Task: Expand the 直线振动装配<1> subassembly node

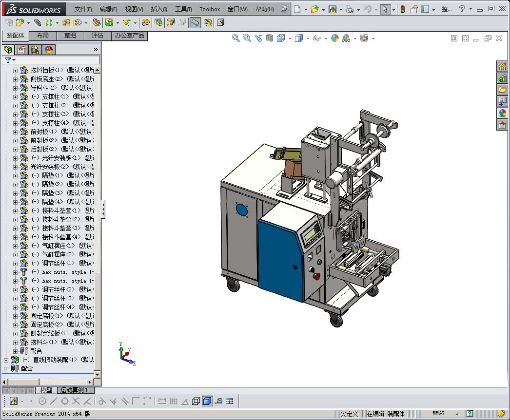Action: click(x=6, y=360)
